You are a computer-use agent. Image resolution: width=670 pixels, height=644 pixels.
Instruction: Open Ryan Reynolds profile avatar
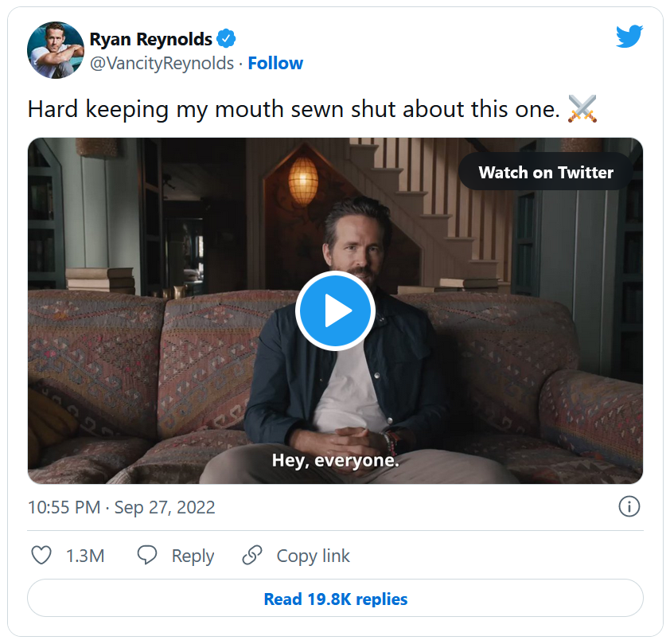point(56,51)
